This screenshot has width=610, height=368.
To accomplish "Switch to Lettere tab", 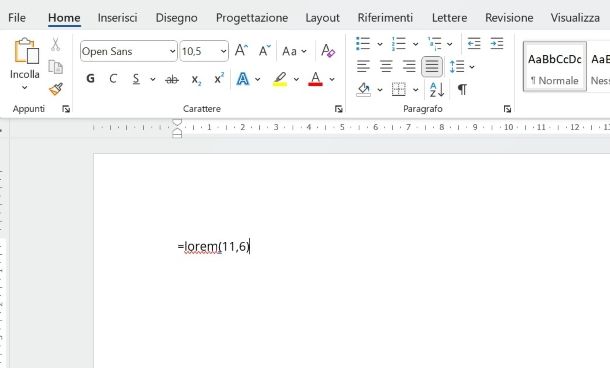I will (x=449, y=18).
